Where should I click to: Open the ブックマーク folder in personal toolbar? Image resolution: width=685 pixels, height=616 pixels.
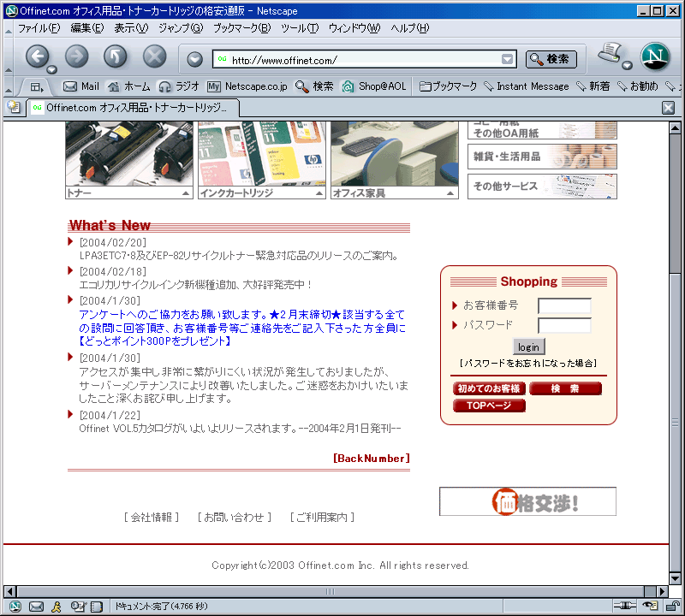click(448, 86)
